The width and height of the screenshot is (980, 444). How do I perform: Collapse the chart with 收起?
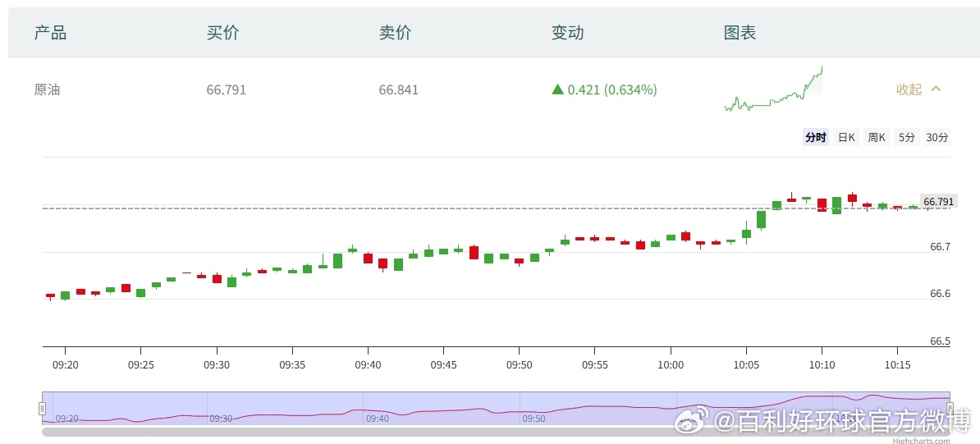(918, 89)
